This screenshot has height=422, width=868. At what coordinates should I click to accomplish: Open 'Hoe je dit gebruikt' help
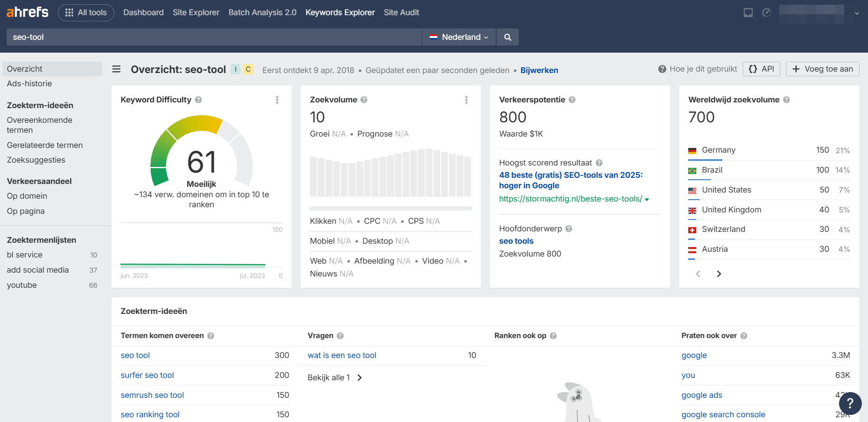(x=698, y=69)
